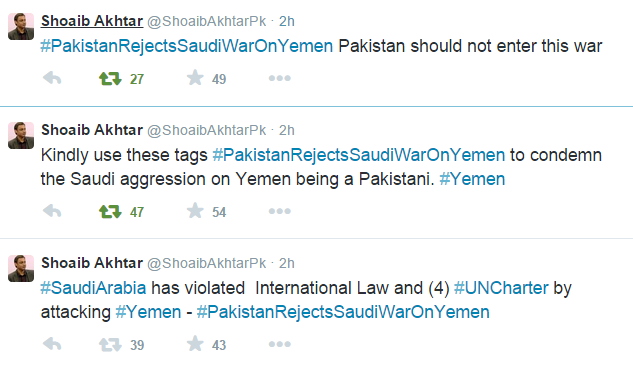Open the #UNCharter hashtag link
Viewport: 633px width, 367px height.
(x=501, y=288)
